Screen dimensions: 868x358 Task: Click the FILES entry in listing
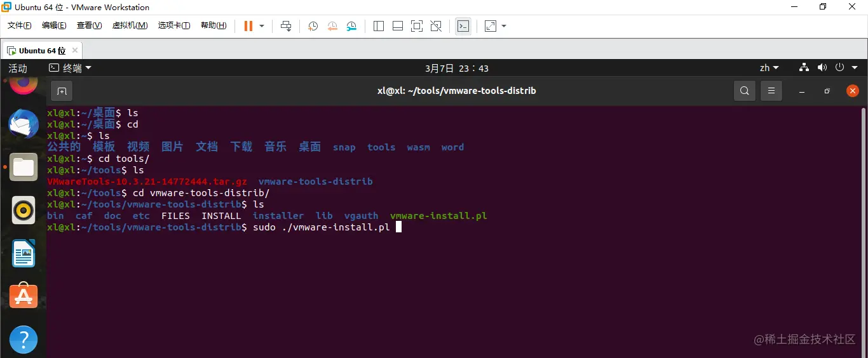click(x=175, y=216)
